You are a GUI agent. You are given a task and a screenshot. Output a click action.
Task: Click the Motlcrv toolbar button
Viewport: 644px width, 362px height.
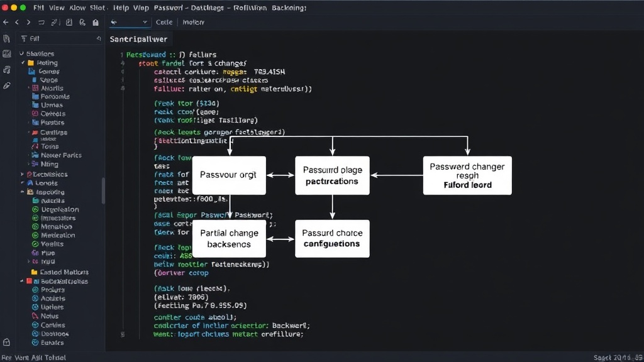[193, 22]
